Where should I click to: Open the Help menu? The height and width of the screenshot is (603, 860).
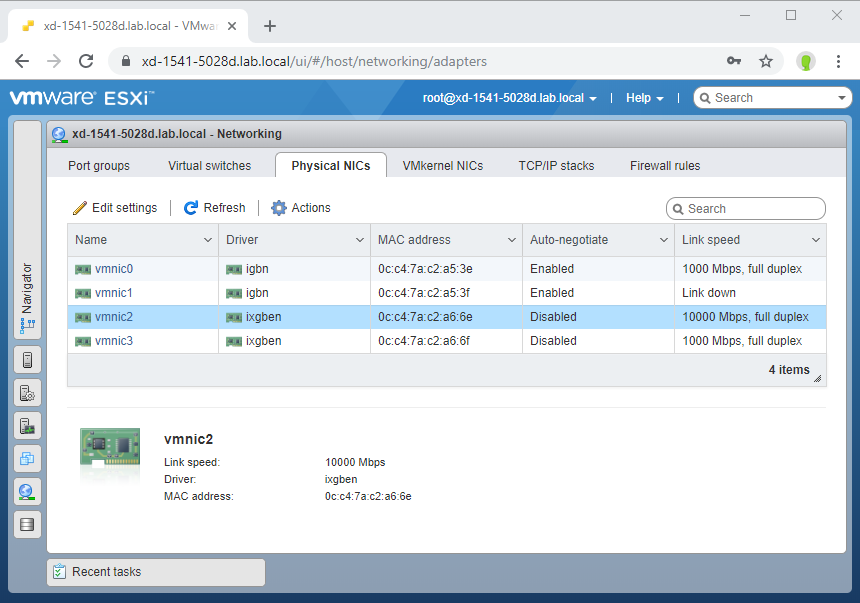click(644, 98)
